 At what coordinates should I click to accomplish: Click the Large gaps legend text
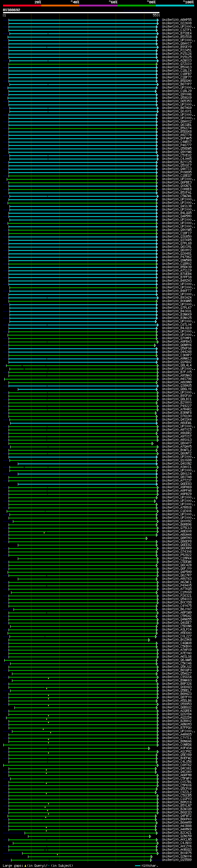click(38, 866)
